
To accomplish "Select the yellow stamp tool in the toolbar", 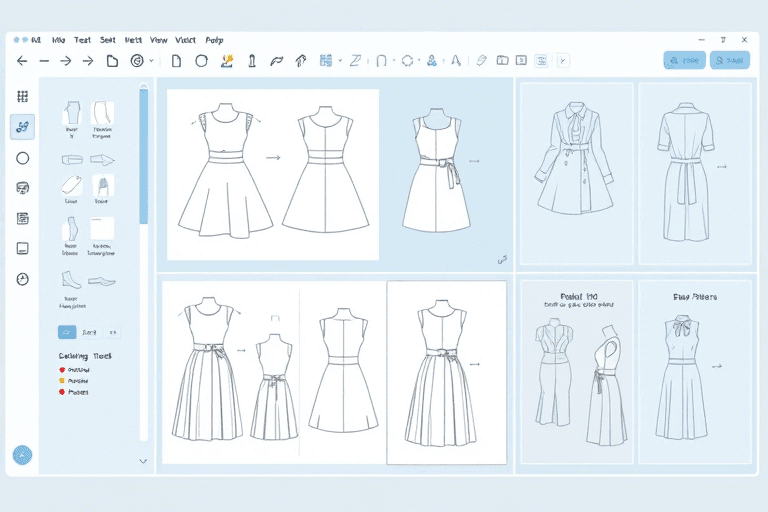I will point(227,61).
